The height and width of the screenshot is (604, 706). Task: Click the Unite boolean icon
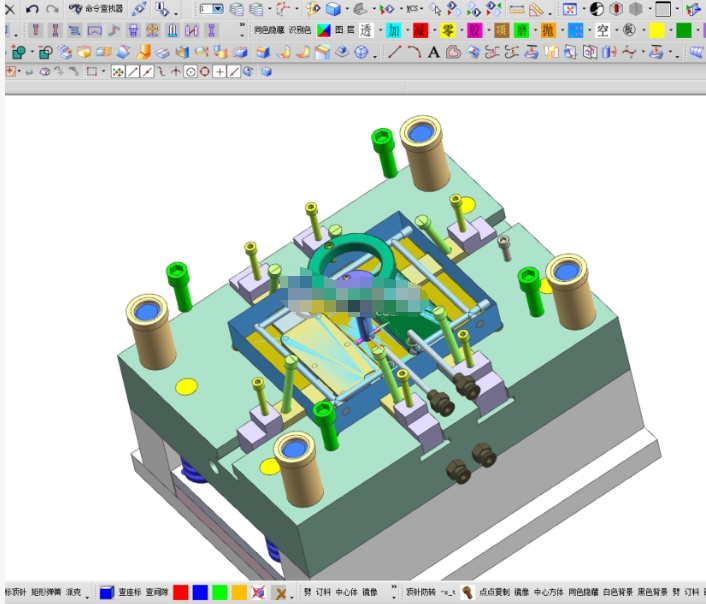click(x=18, y=52)
